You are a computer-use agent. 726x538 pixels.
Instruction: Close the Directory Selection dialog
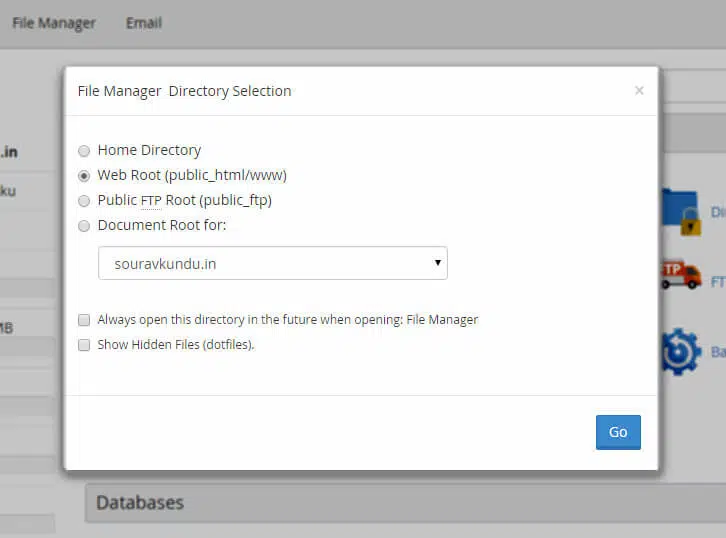click(639, 91)
